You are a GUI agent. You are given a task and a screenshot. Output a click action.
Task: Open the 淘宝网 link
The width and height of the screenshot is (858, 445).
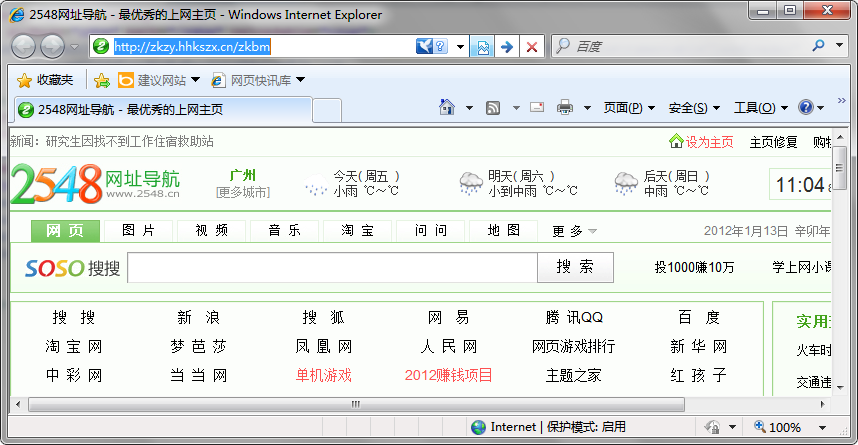pyautogui.click(x=73, y=347)
